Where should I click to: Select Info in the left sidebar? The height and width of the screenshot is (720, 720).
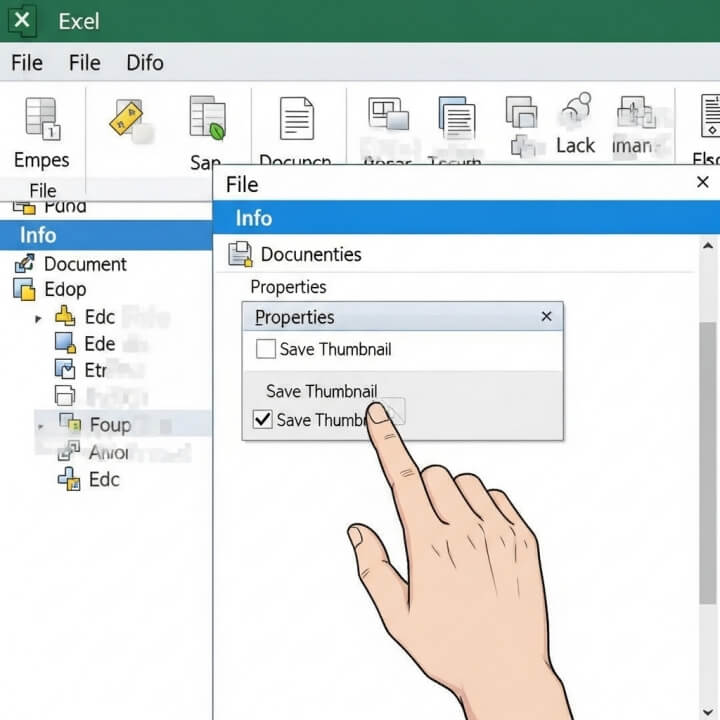38,235
